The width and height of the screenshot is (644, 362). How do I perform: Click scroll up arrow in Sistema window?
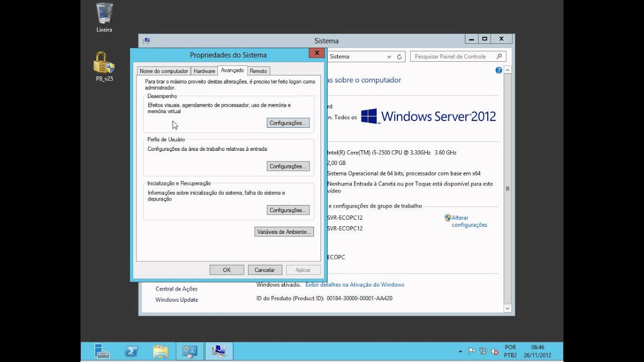tap(508, 70)
